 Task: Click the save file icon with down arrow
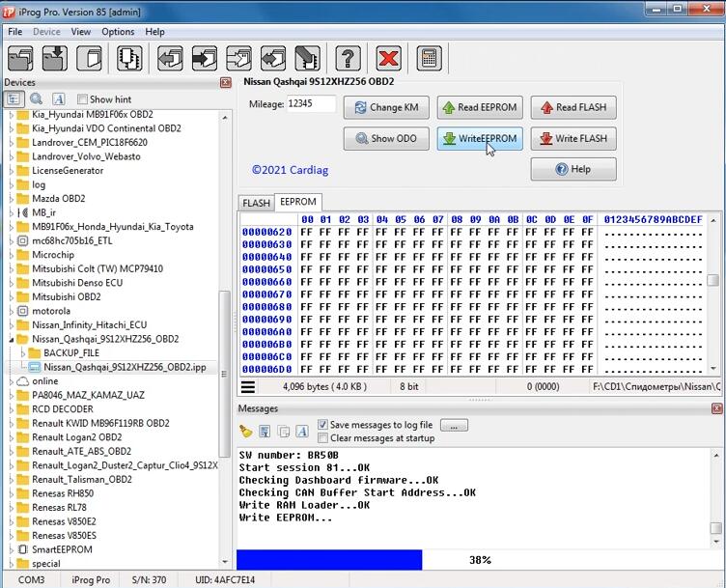pos(54,58)
